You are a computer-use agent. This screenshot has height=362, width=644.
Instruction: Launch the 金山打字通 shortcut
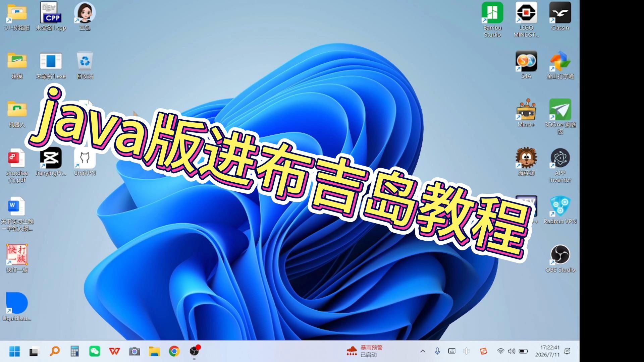[560, 65]
